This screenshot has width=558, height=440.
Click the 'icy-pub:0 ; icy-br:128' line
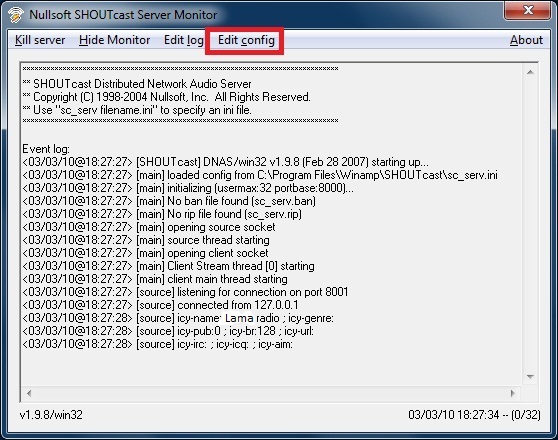pyautogui.click(x=168, y=331)
